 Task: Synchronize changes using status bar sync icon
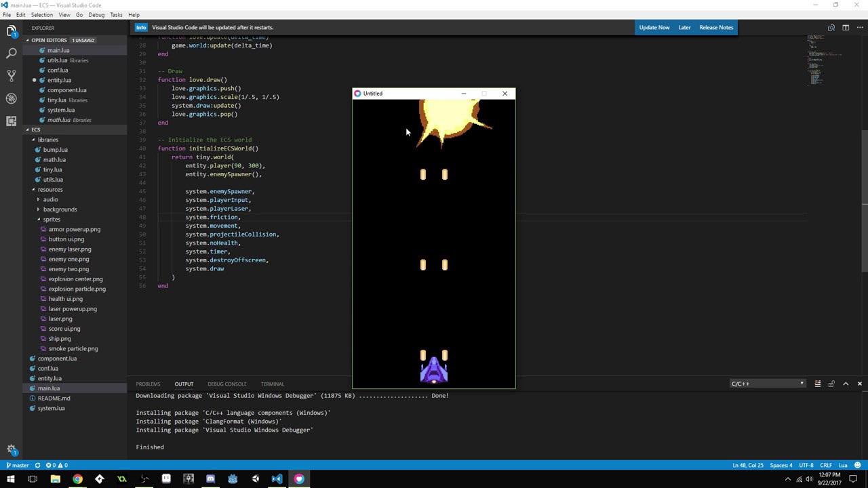click(38, 466)
